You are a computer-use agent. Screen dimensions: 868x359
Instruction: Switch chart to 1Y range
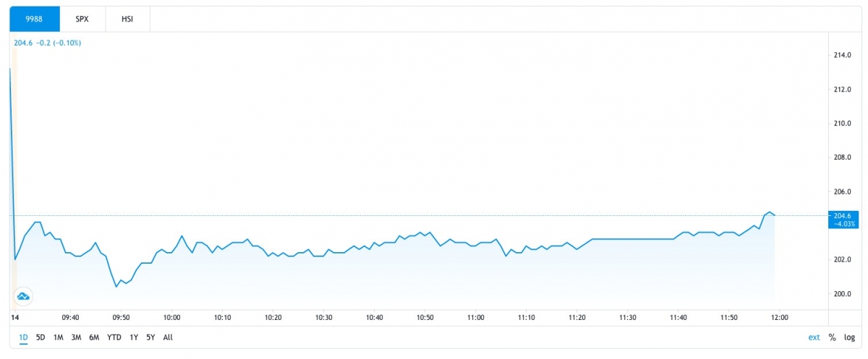coord(134,337)
